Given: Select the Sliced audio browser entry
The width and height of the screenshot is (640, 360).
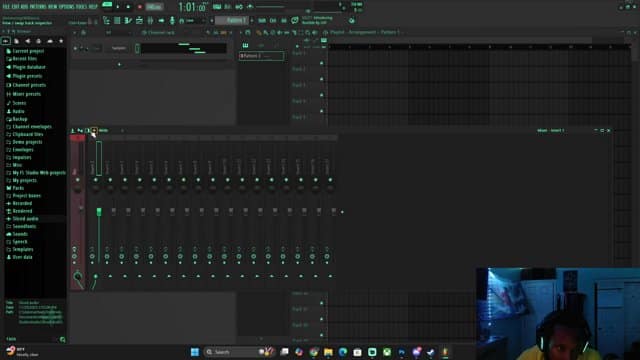Looking at the screenshot, I should 22,219.
